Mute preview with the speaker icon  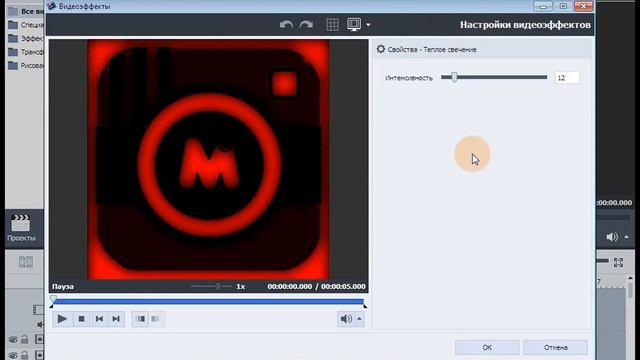click(346, 319)
